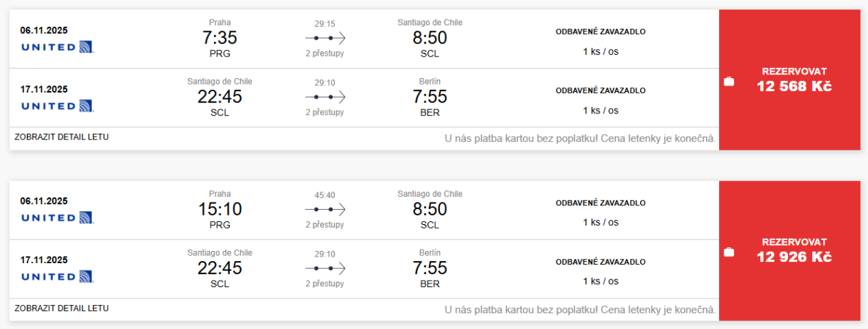Click the route arrow icon under 45:40 duration
This screenshot has height=329, width=868.
(325, 209)
